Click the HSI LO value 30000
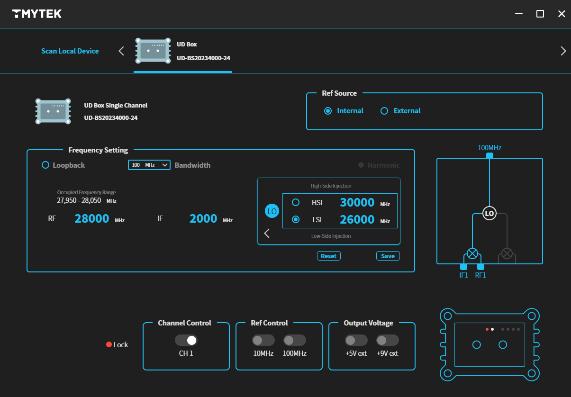Image resolution: width=571 pixels, height=397 pixels. pos(357,203)
